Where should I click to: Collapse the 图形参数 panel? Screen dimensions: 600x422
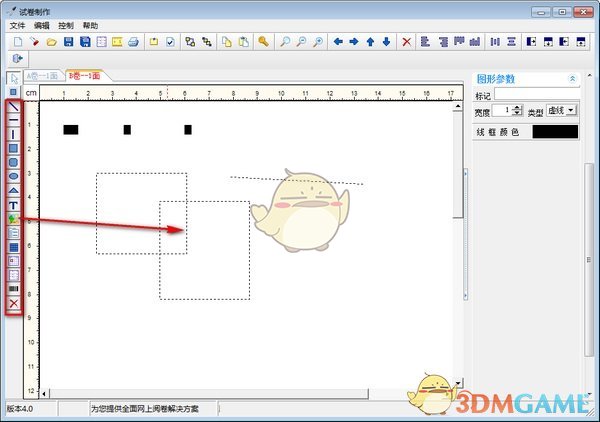tap(572, 79)
